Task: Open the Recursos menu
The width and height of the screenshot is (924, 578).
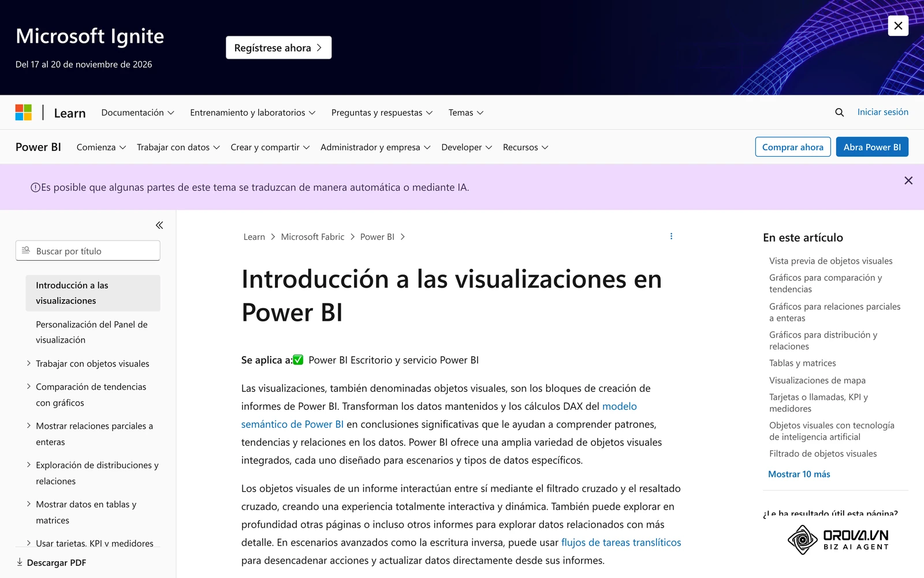Action: (x=526, y=147)
